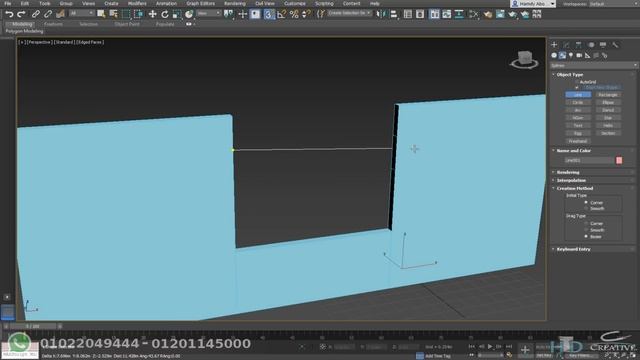Expand the Interpolation rollout

[x=571, y=180]
